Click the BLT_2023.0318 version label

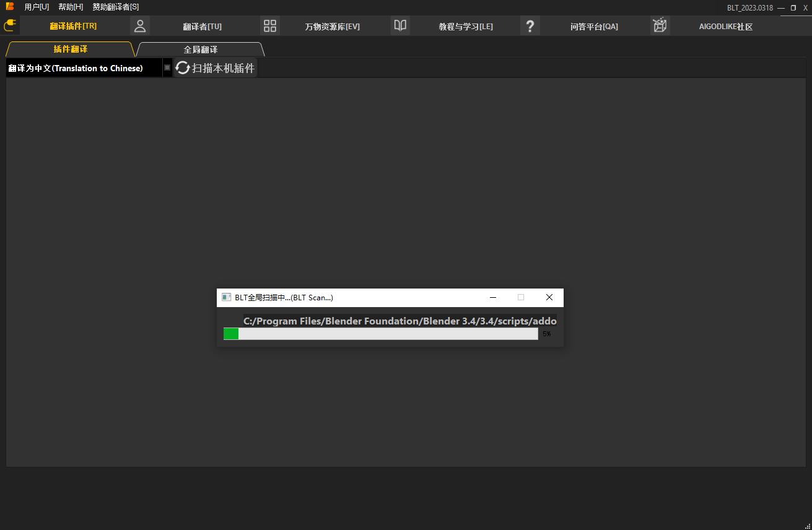pos(750,8)
